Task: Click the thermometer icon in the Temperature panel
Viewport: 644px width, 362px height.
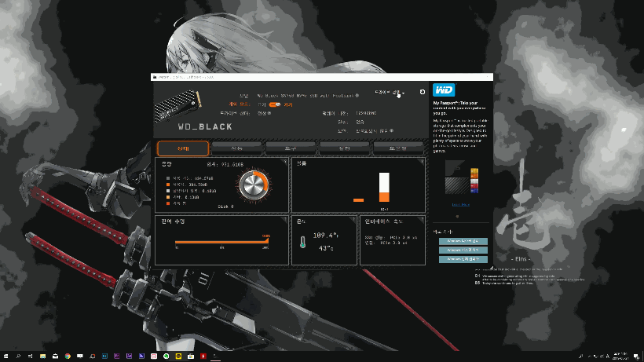Action: point(302,242)
